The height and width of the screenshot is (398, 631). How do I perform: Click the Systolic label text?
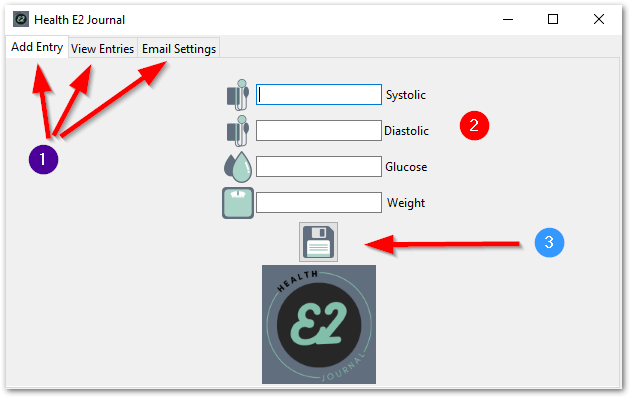point(406,95)
